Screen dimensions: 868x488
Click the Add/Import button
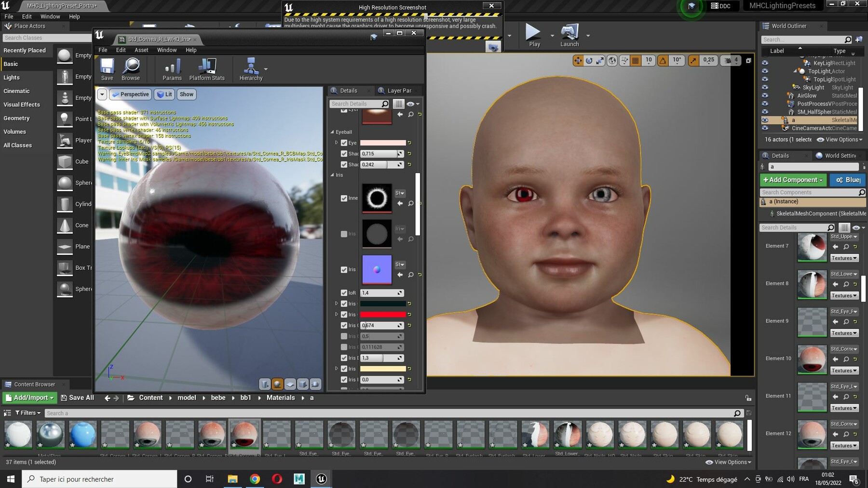click(x=30, y=398)
